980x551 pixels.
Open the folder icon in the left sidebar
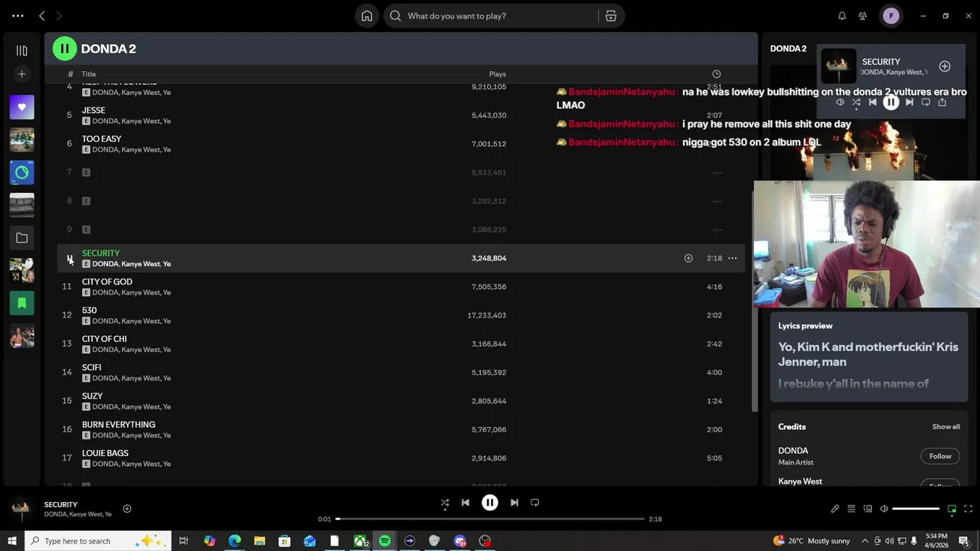(21, 238)
